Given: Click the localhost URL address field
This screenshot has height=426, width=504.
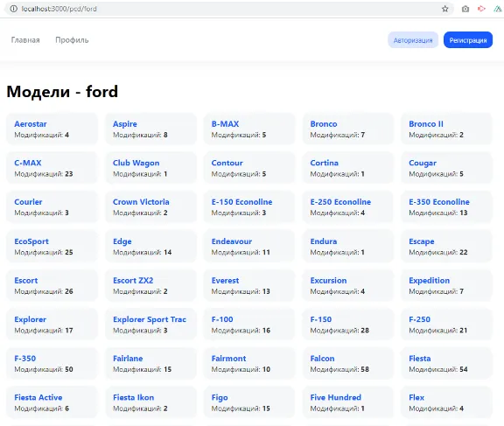Looking at the screenshot, I should tap(225, 9).
